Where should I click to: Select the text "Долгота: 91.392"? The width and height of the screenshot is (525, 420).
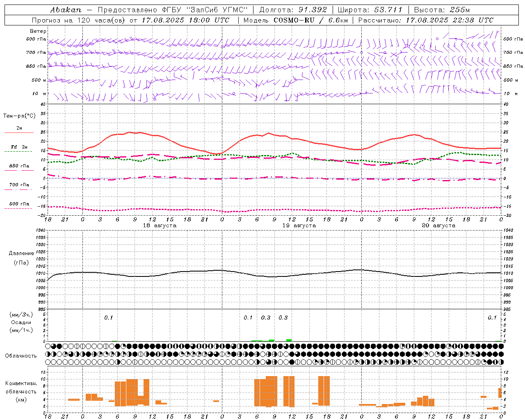click(x=293, y=10)
